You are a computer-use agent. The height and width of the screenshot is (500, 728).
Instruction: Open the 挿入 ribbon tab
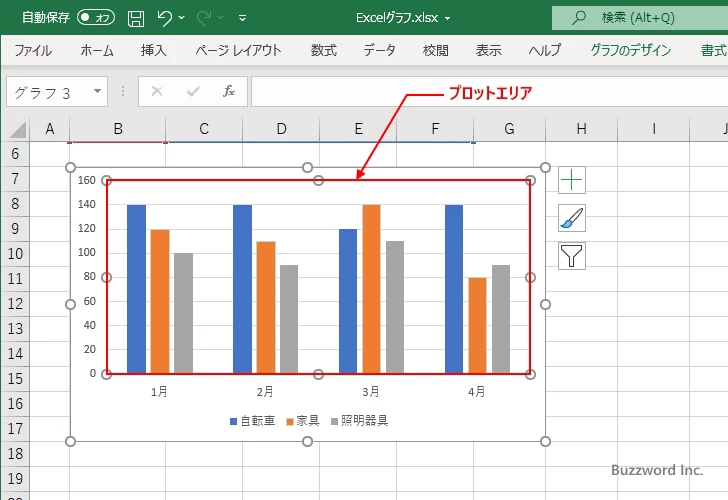154,50
